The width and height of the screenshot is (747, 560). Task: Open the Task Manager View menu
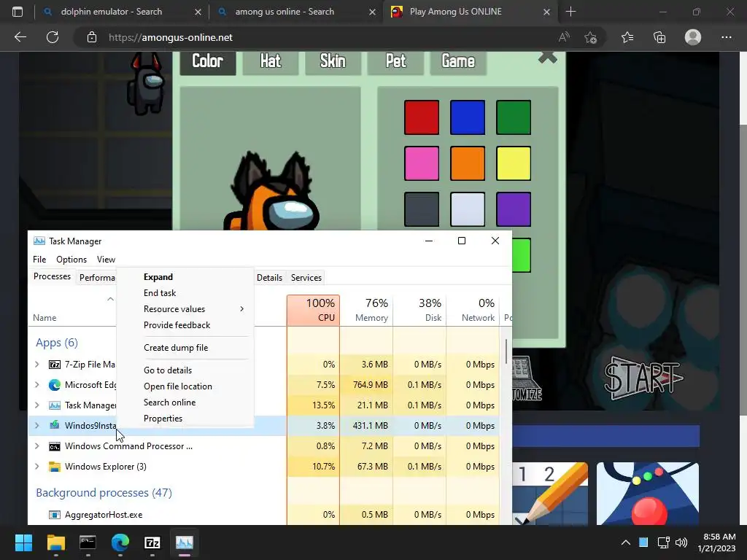(106, 260)
